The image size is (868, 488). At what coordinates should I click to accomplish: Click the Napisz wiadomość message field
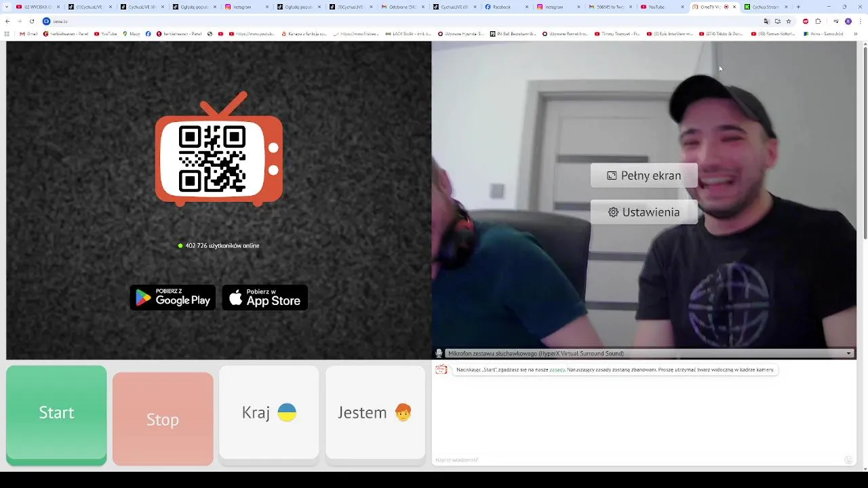[x=637, y=460]
